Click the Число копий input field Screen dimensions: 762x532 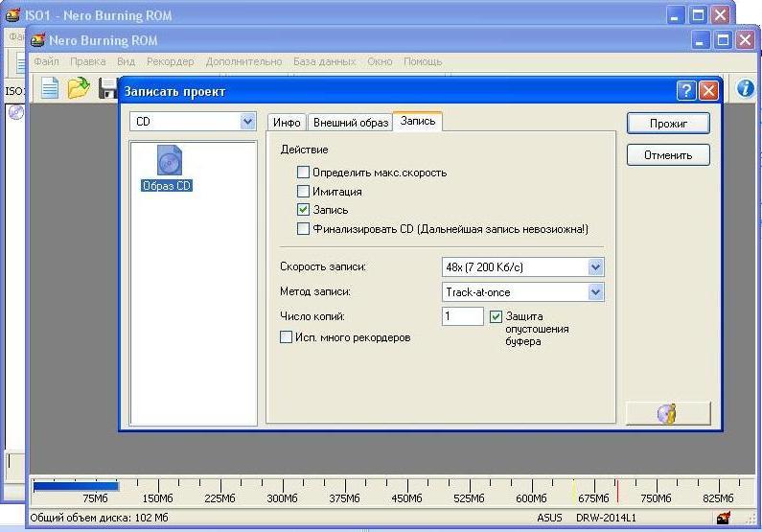click(x=462, y=316)
